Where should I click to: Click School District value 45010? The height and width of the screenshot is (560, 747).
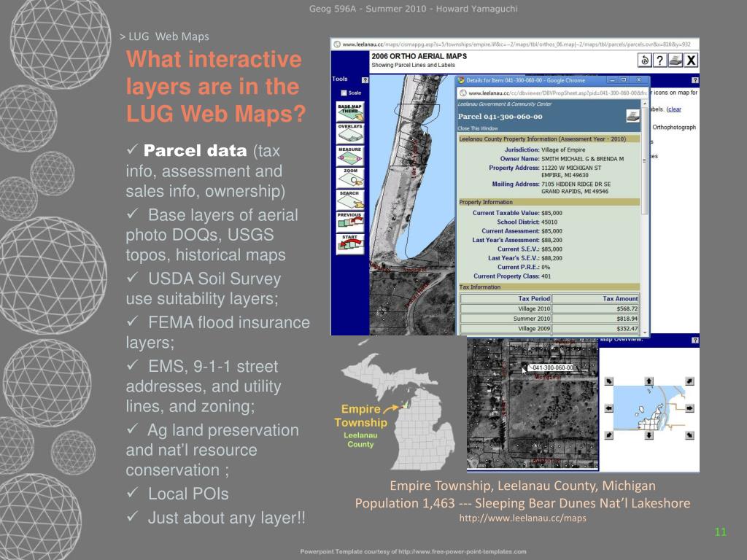click(x=549, y=222)
